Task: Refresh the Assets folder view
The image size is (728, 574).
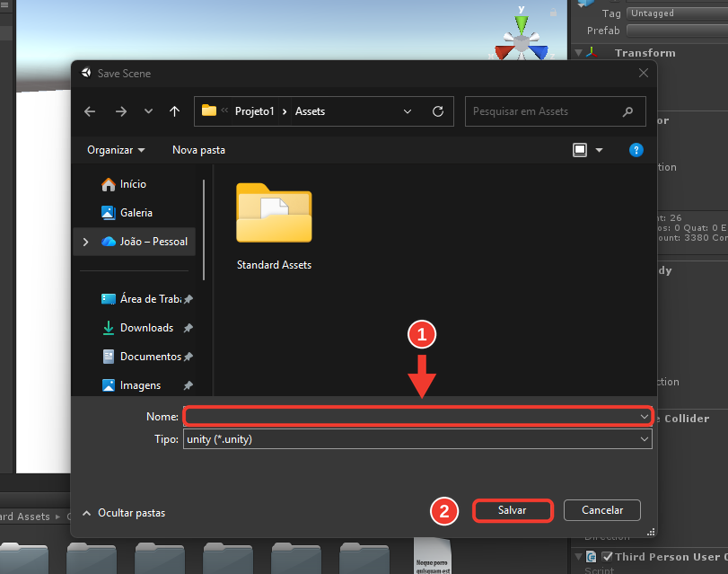Action: (438, 111)
